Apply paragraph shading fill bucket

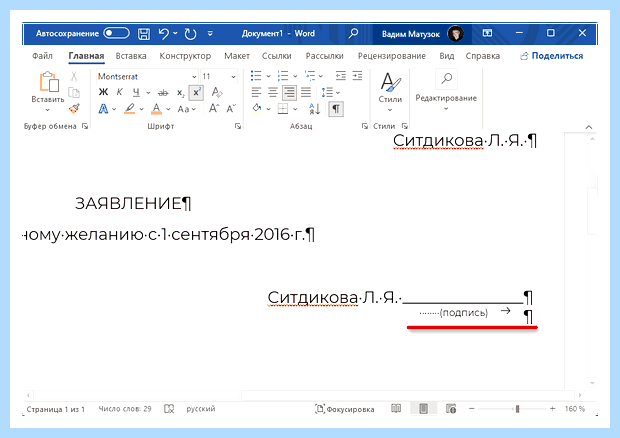[x=257, y=108]
